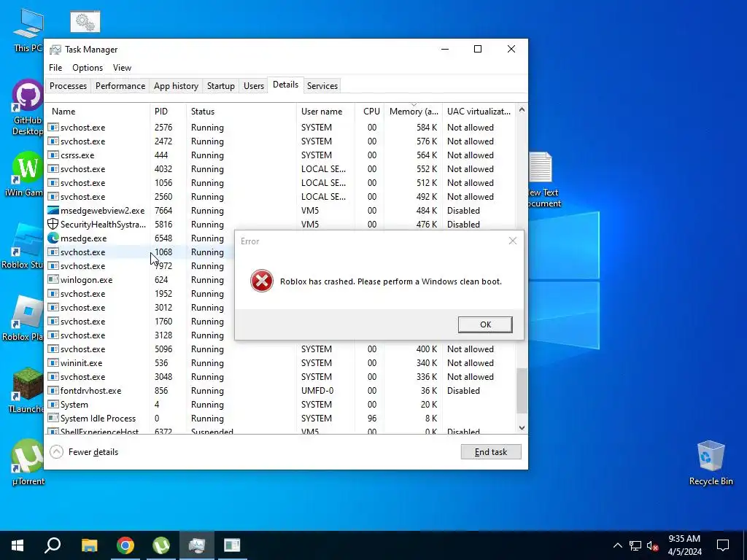Select the fontdrvhost.exe process row
Screen dimensions: 747x560
[x=281, y=391]
